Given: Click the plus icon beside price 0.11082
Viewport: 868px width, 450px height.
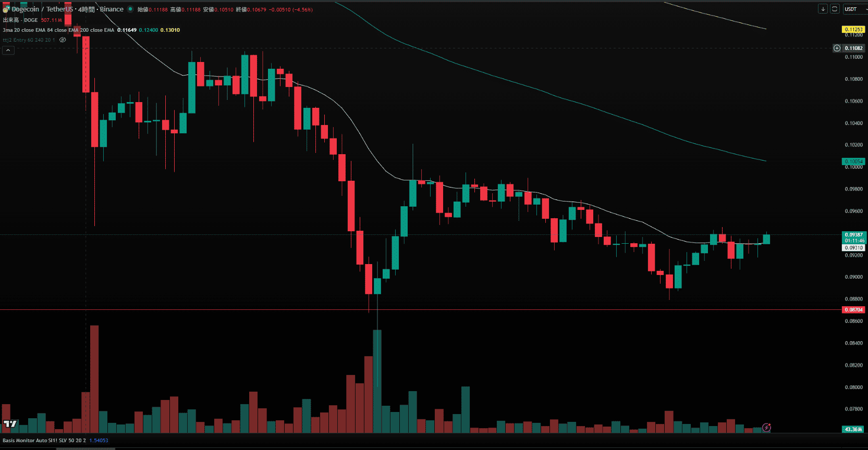Looking at the screenshot, I should click(837, 48).
